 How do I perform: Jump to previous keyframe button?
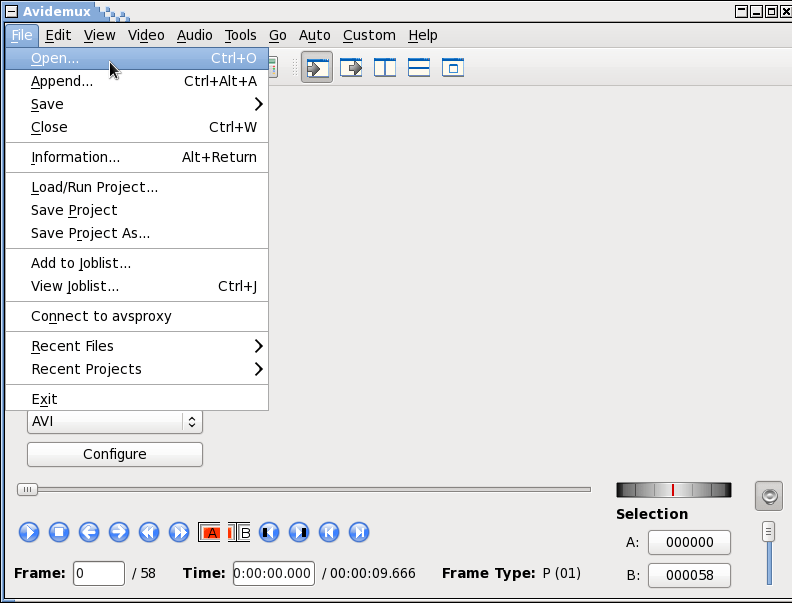[149, 532]
